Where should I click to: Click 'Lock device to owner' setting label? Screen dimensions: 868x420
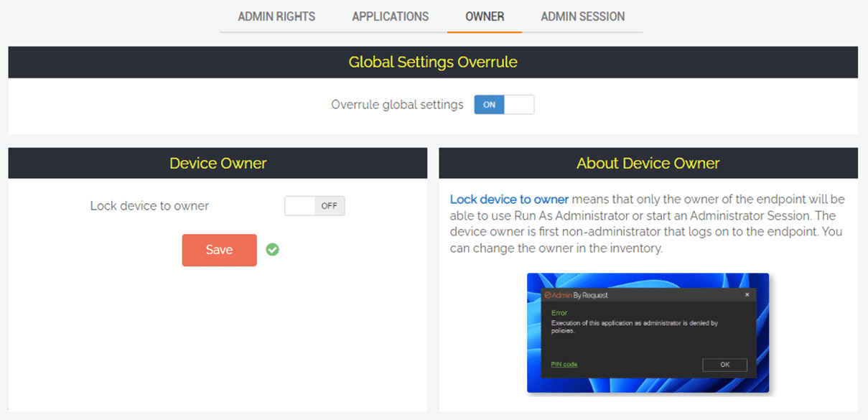pyautogui.click(x=149, y=206)
